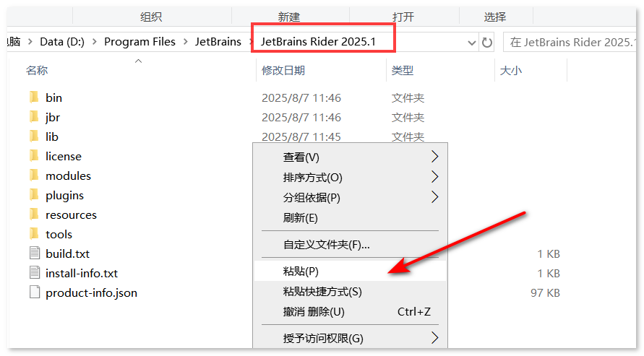Select the build.txt file icon
This screenshot has height=356, width=644.
[35, 253]
